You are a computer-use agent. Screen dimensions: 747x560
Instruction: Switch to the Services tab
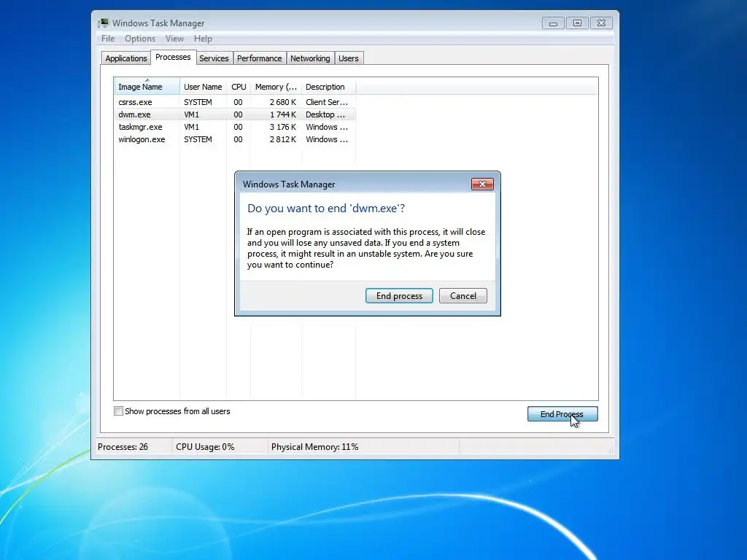pos(214,58)
